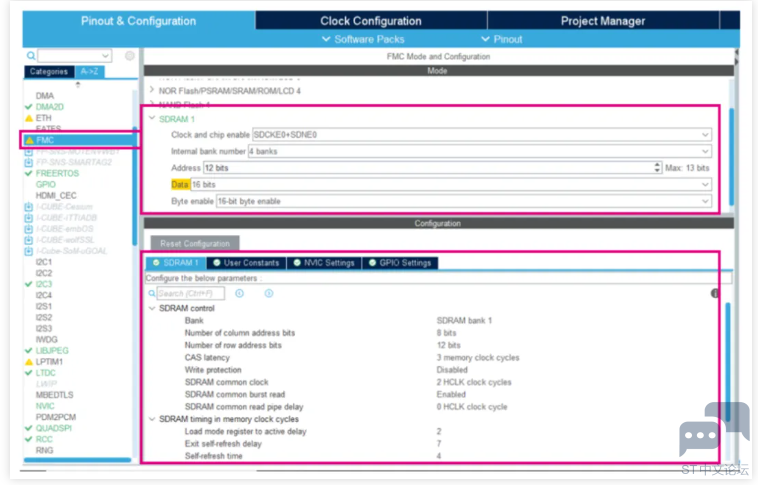
Task: Click the checkmark icon beside QUADSPI
Action: pyautogui.click(x=29, y=428)
